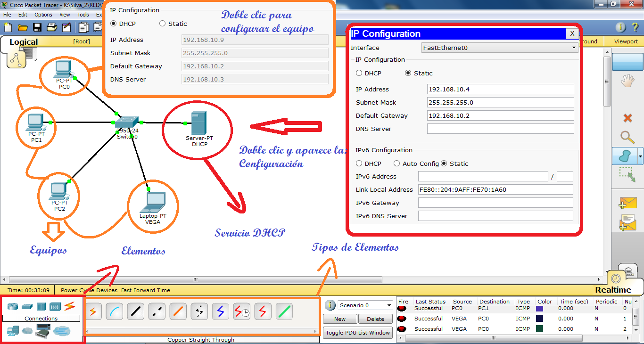
Task: Click the color swatch for PC0 to PC1
Action: coord(540,309)
